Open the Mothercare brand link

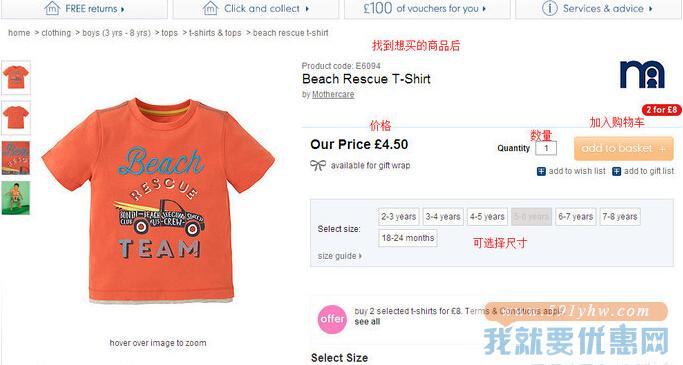[x=333, y=95]
